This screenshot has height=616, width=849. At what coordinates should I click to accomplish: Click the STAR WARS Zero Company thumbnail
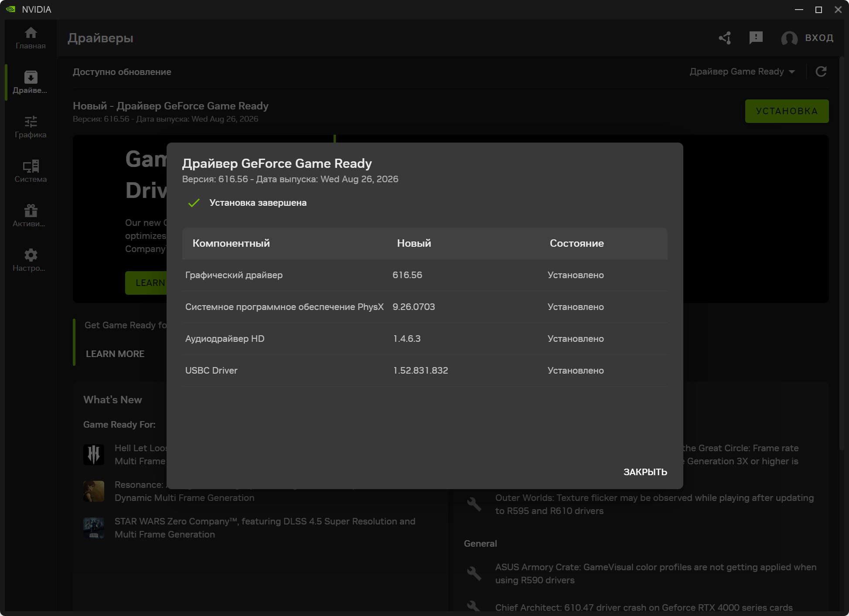click(94, 528)
